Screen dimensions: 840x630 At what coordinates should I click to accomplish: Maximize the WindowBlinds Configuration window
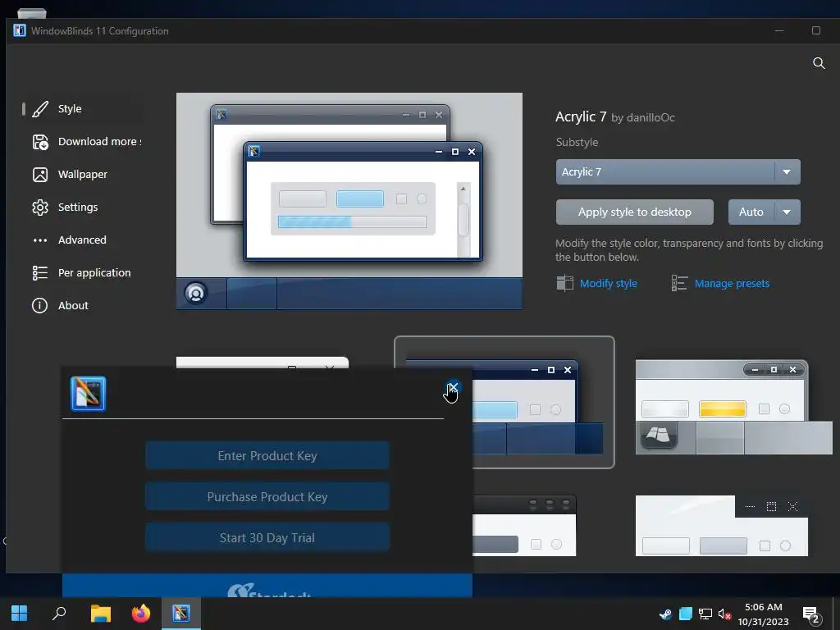[x=816, y=30]
